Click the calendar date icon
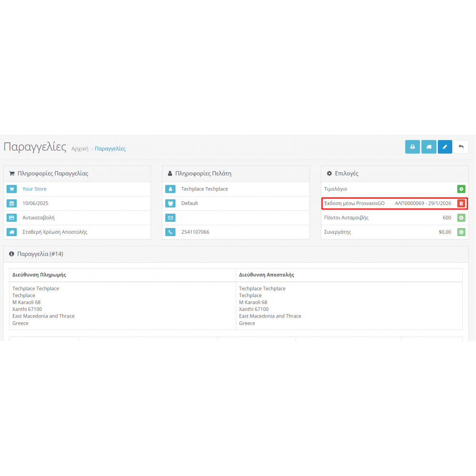The width and height of the screenshot is (476, 476). [12, 203]
